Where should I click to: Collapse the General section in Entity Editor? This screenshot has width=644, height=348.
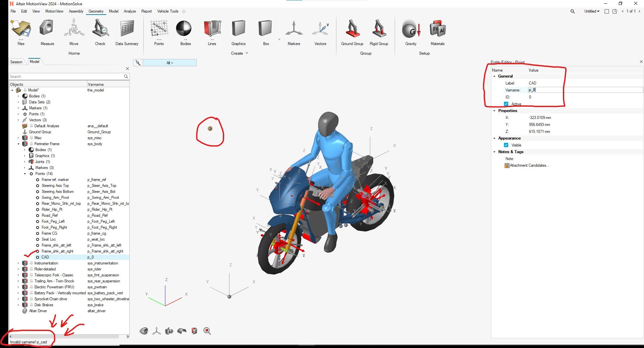494,76
